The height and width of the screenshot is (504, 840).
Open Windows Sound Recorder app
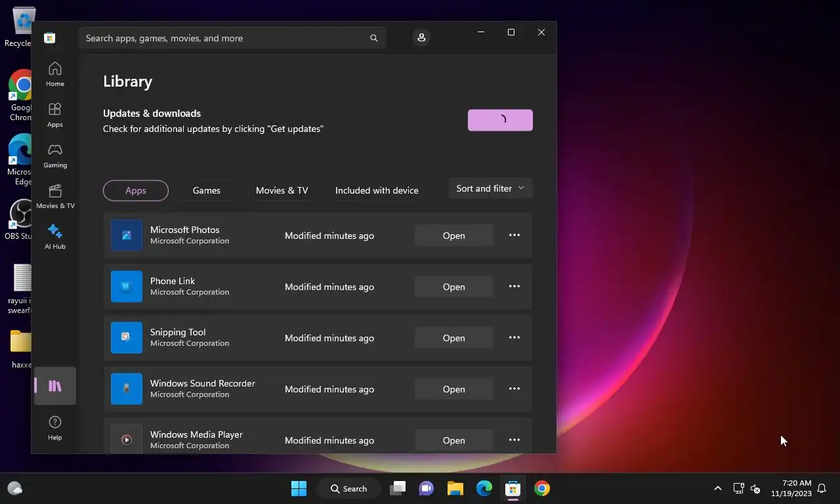coord(454,389)
